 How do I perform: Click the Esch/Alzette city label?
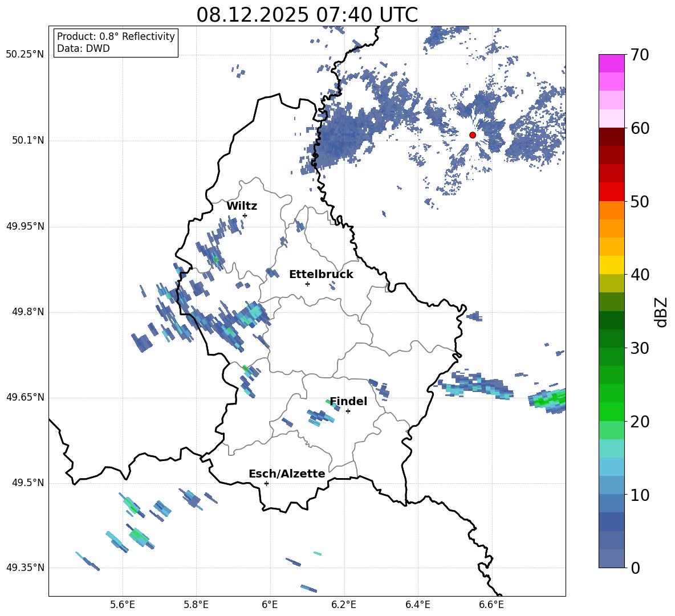(x=287, y=474)
